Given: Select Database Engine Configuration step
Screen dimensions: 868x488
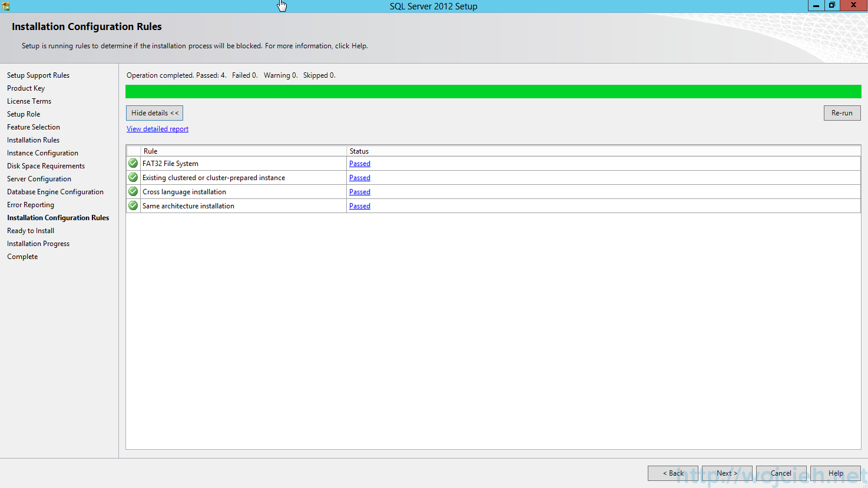Looking at the screenshot, I should 55,192.
